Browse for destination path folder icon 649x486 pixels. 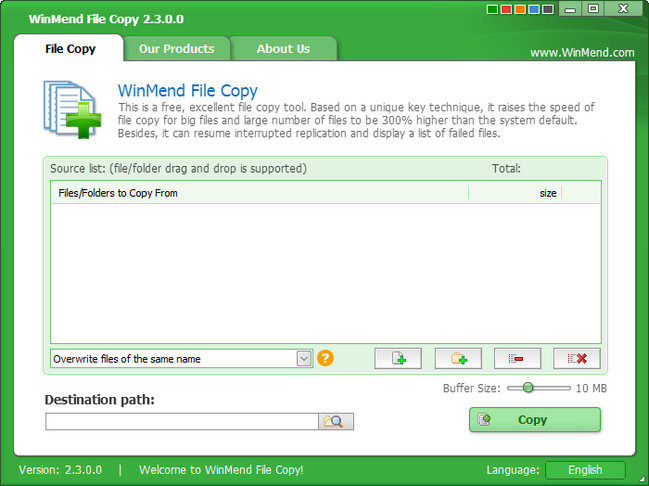click(336, 422)
